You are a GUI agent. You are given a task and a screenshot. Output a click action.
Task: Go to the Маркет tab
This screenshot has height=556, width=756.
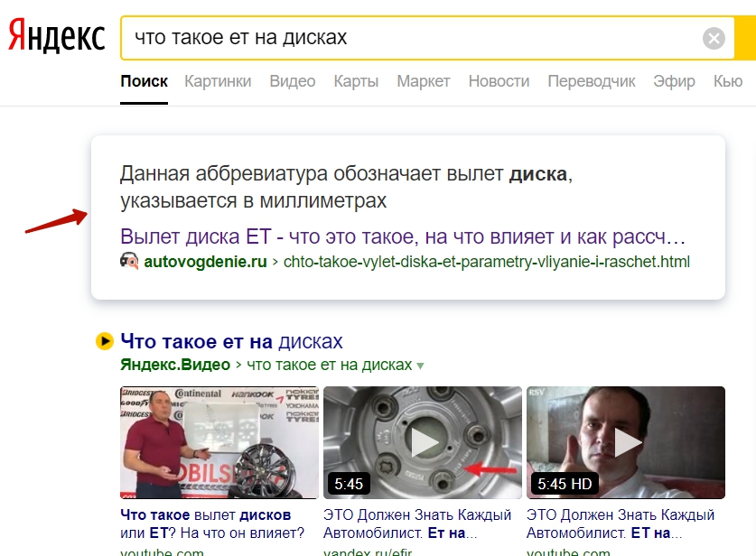point(423,81)
